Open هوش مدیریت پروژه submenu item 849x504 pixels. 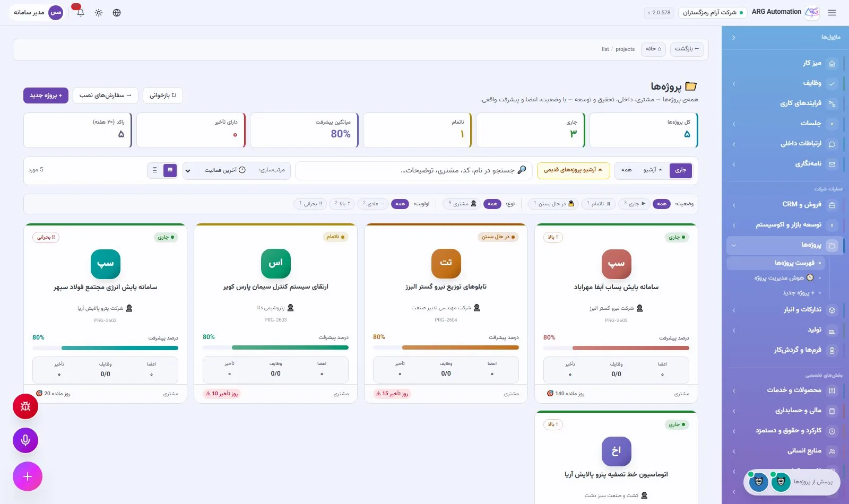[x=776, y=278]
